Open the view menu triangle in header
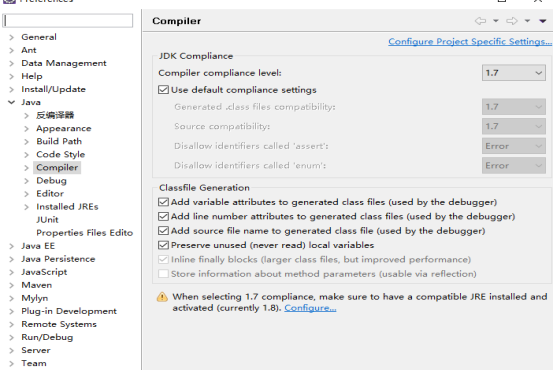 543,21
